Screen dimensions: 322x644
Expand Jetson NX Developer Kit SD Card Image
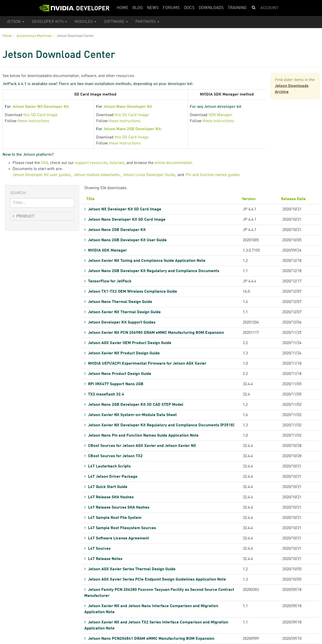124,209
